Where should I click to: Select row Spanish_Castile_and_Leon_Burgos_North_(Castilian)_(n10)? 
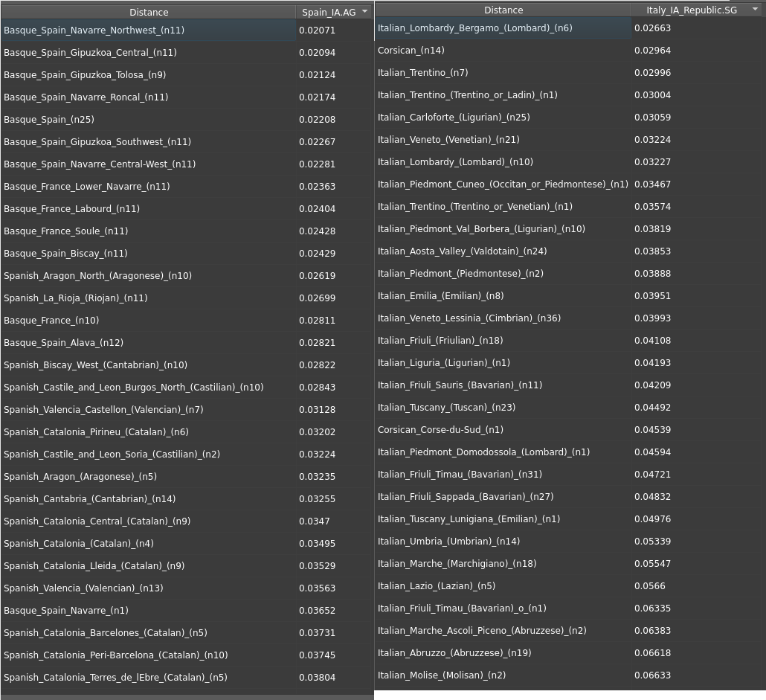point(187,388)
